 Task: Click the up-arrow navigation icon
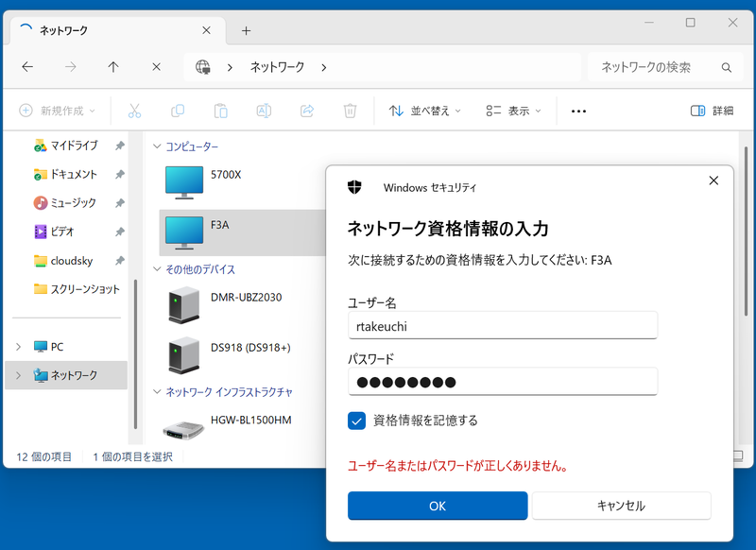[x=112, y=67]
